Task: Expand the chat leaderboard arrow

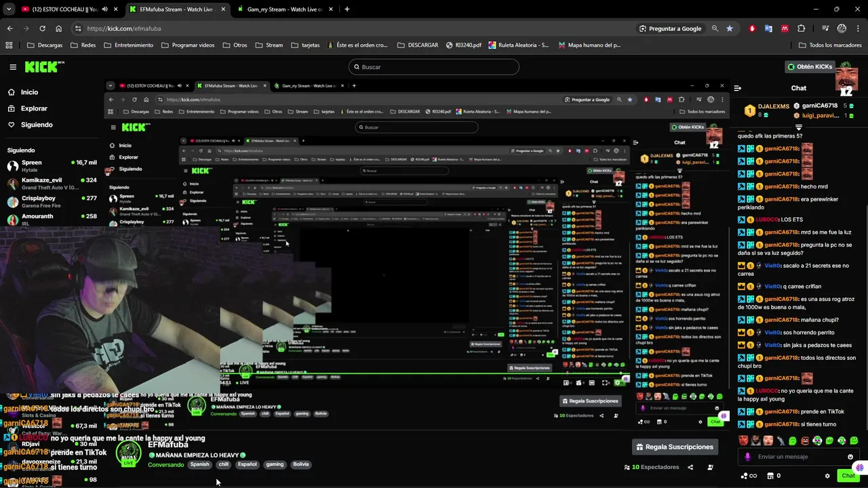Action: pos(799,127)
